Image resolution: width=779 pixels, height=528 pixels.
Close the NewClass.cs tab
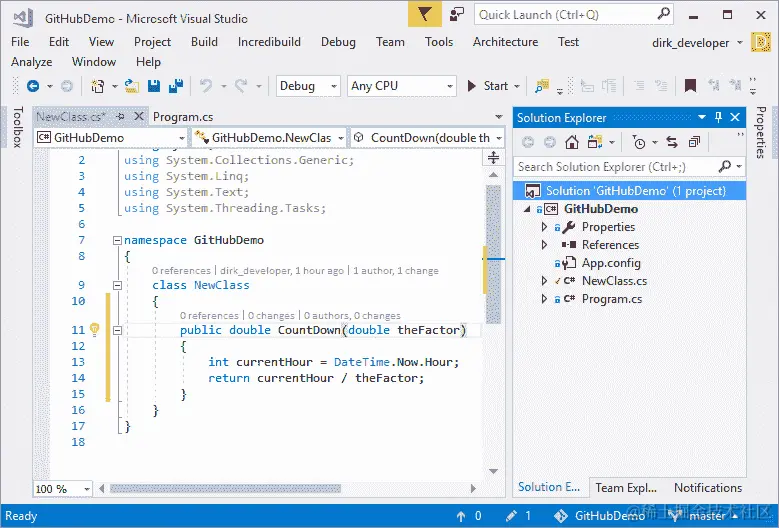139,116
